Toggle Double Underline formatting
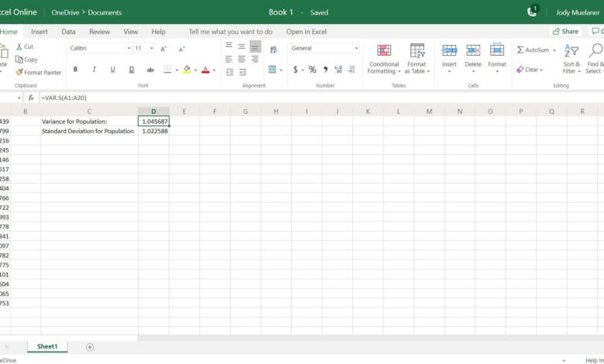 coord(132,70)
